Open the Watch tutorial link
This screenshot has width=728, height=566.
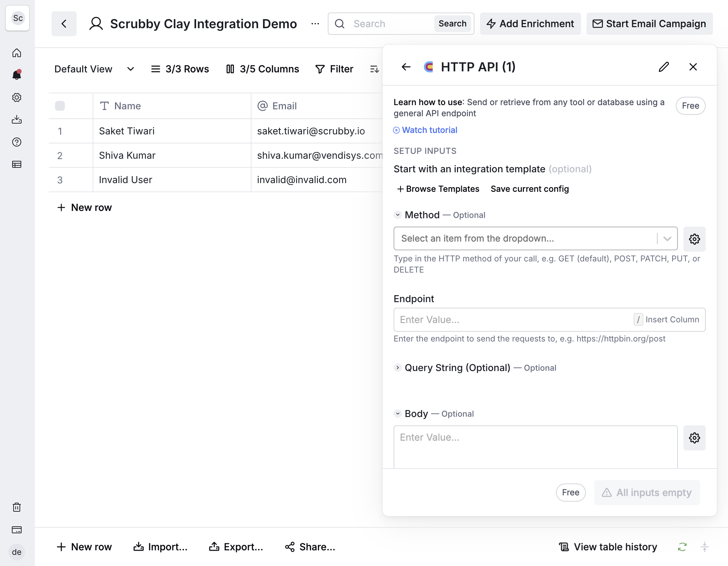click(x=425, y=130)
